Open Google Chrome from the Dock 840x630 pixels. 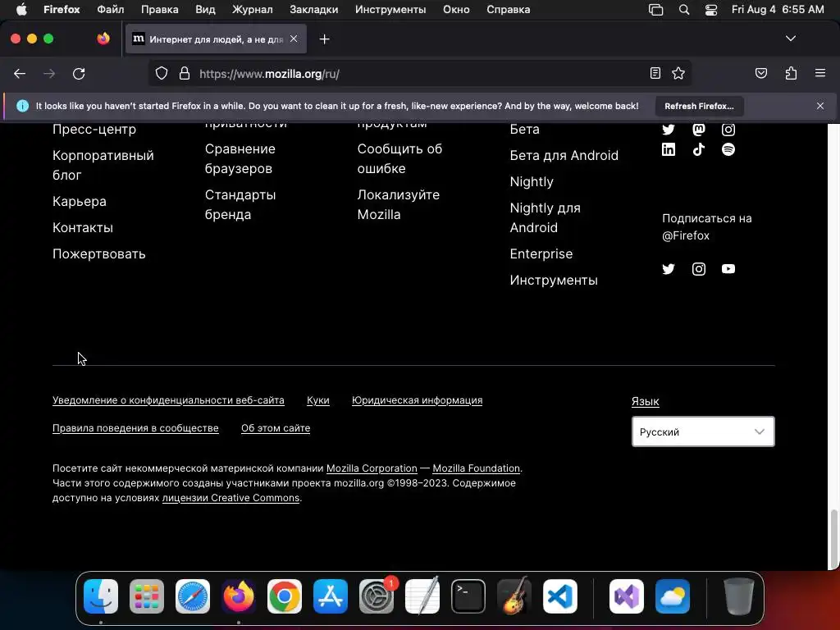[x=285, y=596]
